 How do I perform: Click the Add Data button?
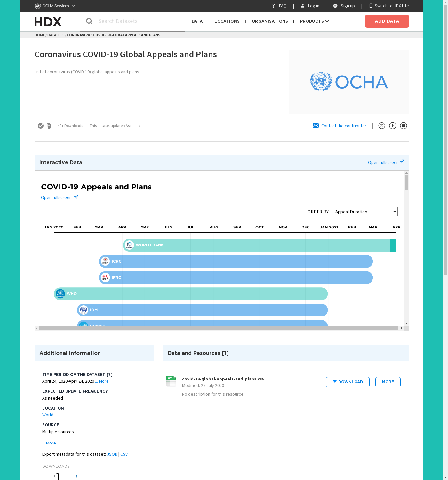(x=387, y=21)
